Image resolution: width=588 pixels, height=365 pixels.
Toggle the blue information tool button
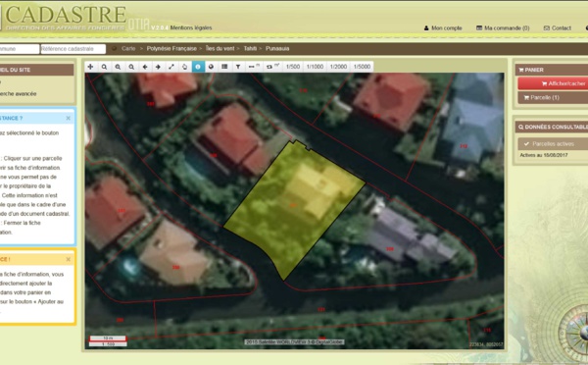tap(198, 67)
